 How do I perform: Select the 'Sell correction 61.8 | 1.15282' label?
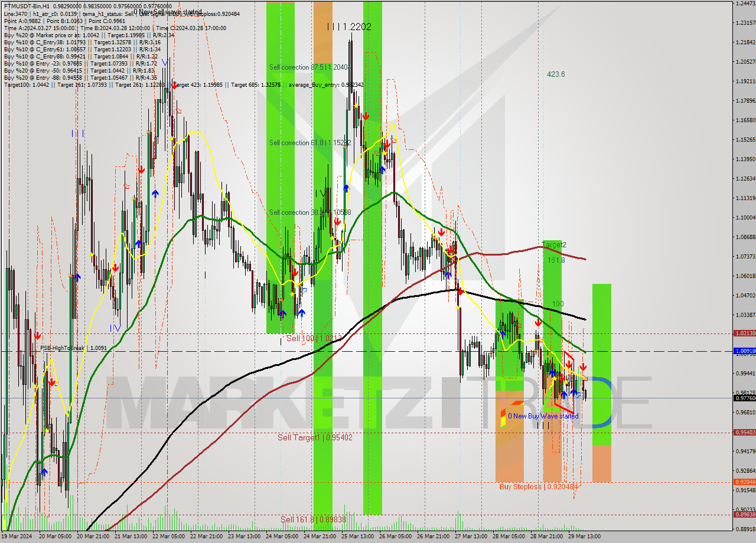[310, 143]
